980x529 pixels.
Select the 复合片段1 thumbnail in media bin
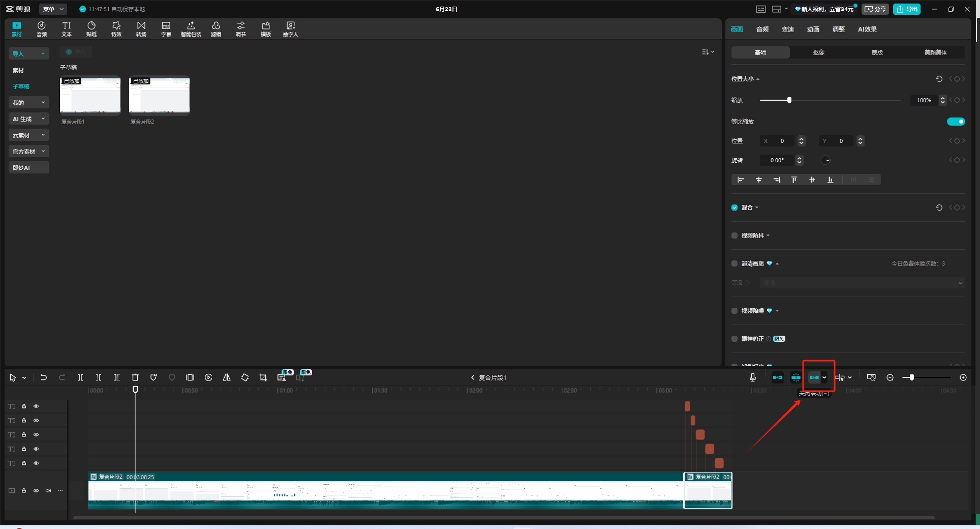[90, 95]
